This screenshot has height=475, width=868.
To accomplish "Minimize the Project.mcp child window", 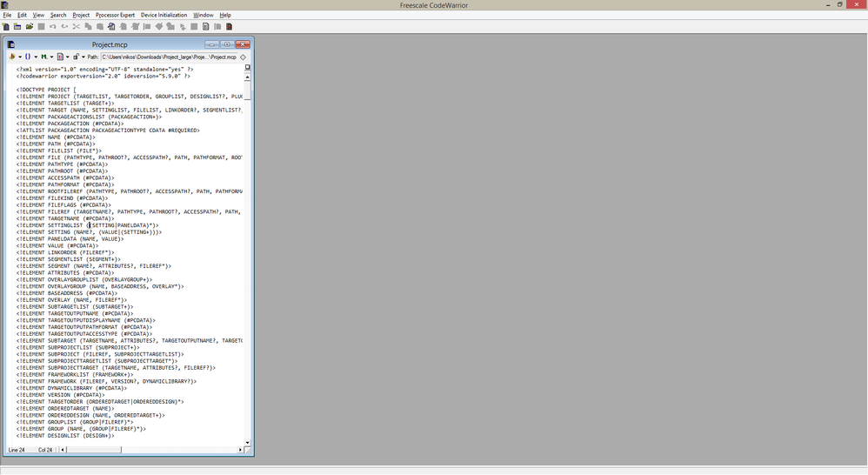I will 211,44.
